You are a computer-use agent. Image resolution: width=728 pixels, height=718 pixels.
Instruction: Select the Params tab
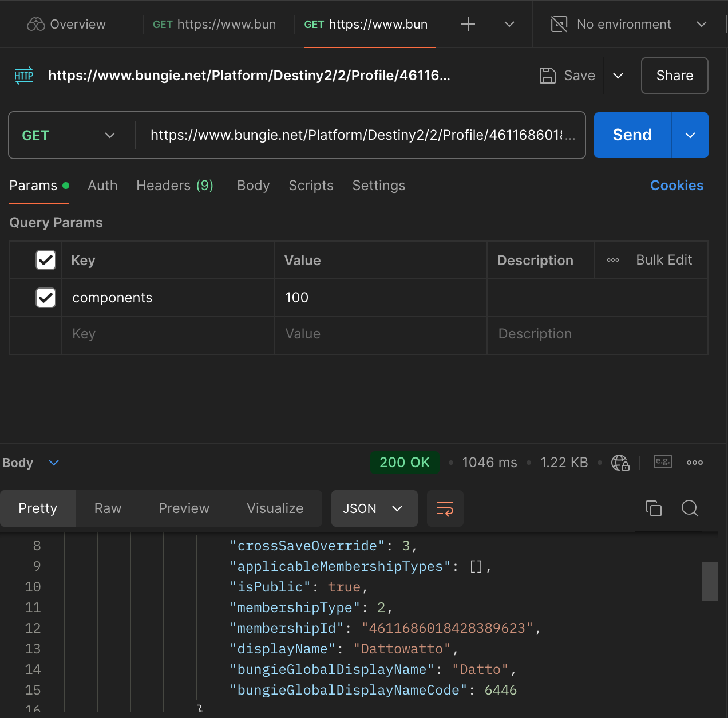(39, 186)
